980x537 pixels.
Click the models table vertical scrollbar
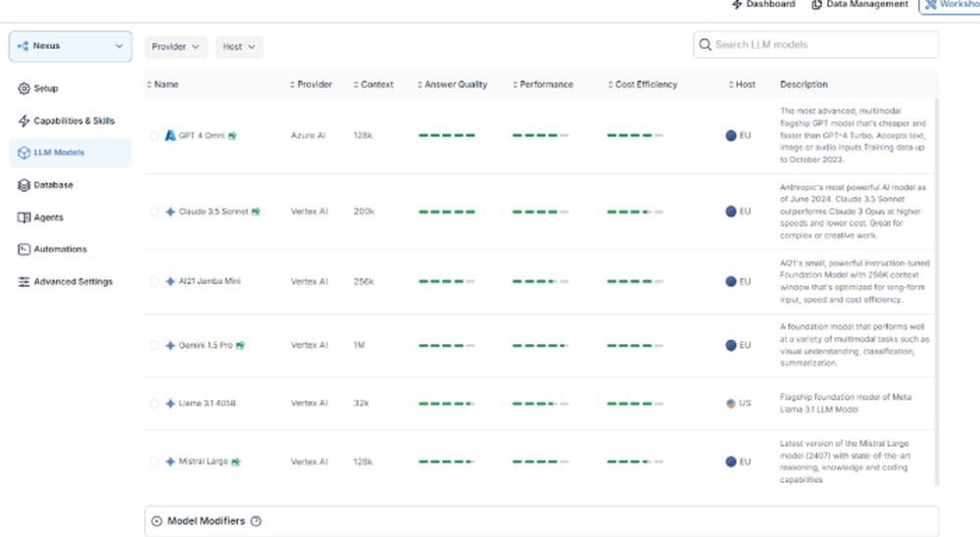[936, 292]
